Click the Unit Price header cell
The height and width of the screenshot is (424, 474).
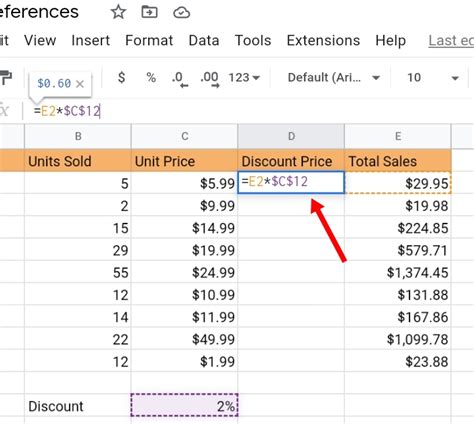click(185, 161)
